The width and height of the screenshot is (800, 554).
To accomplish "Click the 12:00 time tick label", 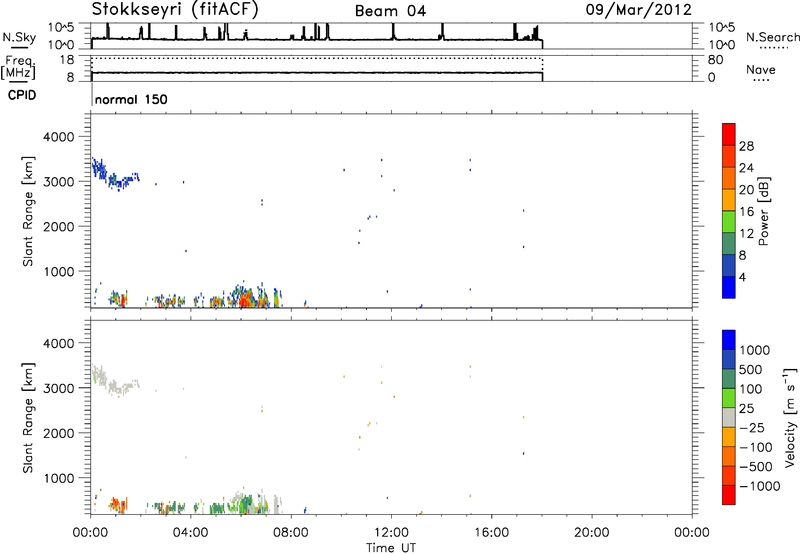I will point(391,533).
